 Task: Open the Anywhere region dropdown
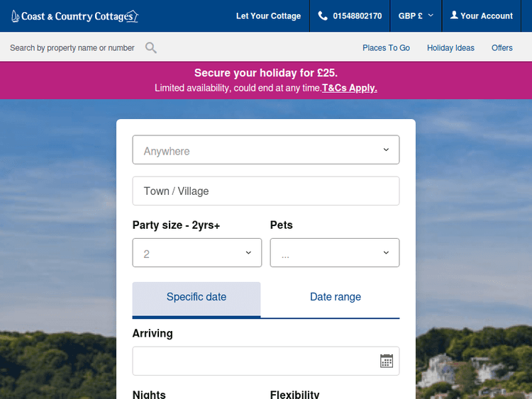266,150
